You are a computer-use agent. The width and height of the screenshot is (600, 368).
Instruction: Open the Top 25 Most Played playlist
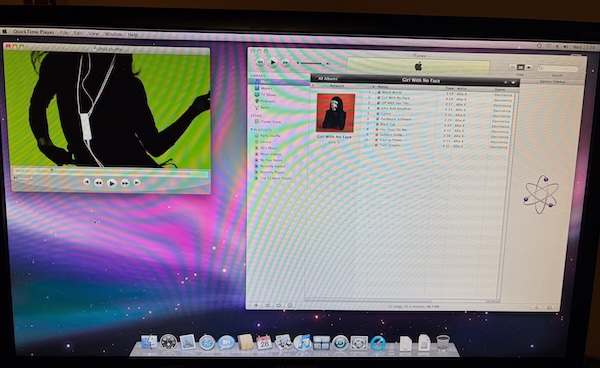(276, 178)
